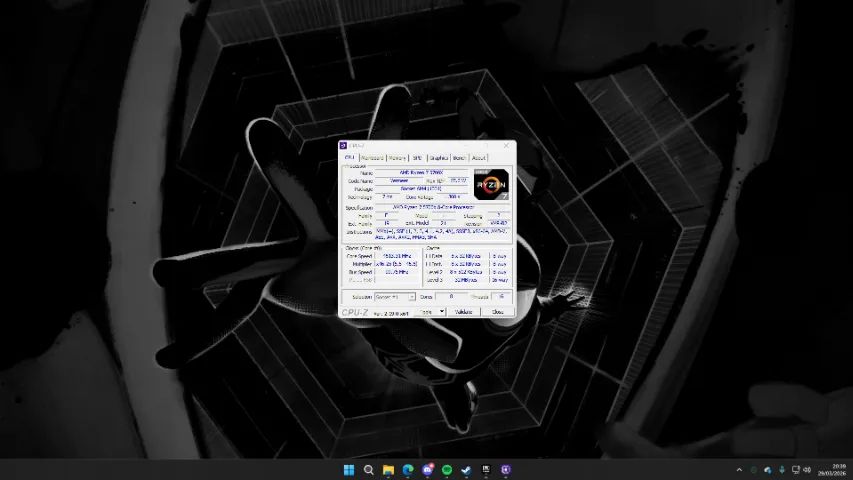
Task: Click the Close button in CPU-Z
Action: pyautogui.click(x=497, y=312)
